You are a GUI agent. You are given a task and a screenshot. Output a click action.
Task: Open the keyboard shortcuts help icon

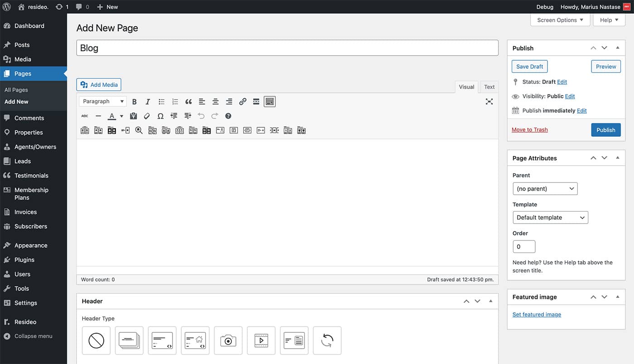228,116
